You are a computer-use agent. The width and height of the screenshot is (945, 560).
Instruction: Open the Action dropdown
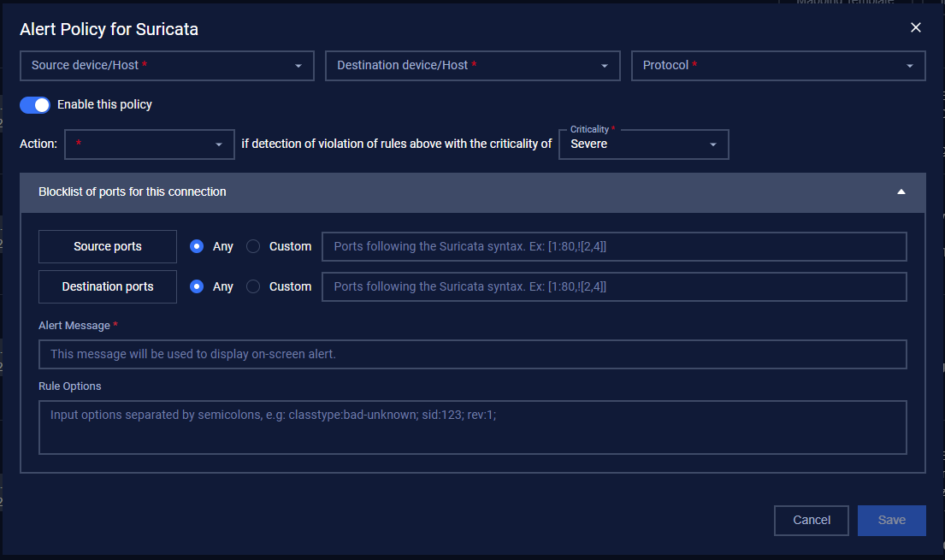click(x=150, y=144)
